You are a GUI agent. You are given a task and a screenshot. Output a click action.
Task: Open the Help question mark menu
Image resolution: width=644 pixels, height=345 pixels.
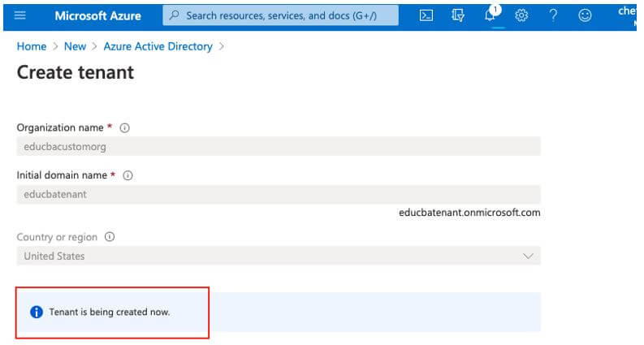[553, 15]
